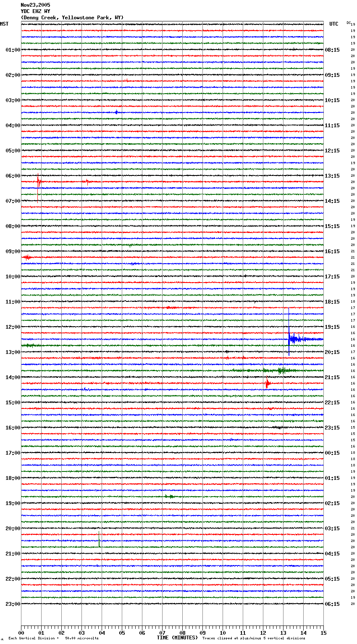Click the "Each Vertical Division = 50.00 microvolts" note

click(x=53, y=638)
